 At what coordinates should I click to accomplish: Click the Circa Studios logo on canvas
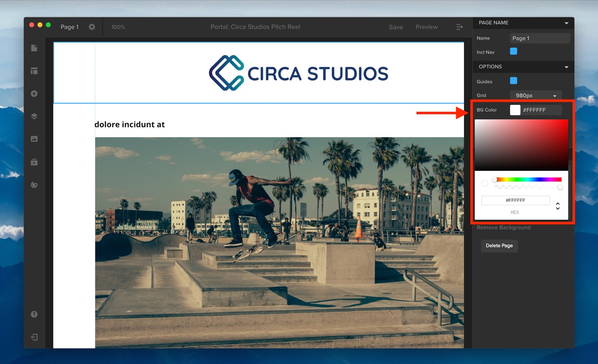298,73
